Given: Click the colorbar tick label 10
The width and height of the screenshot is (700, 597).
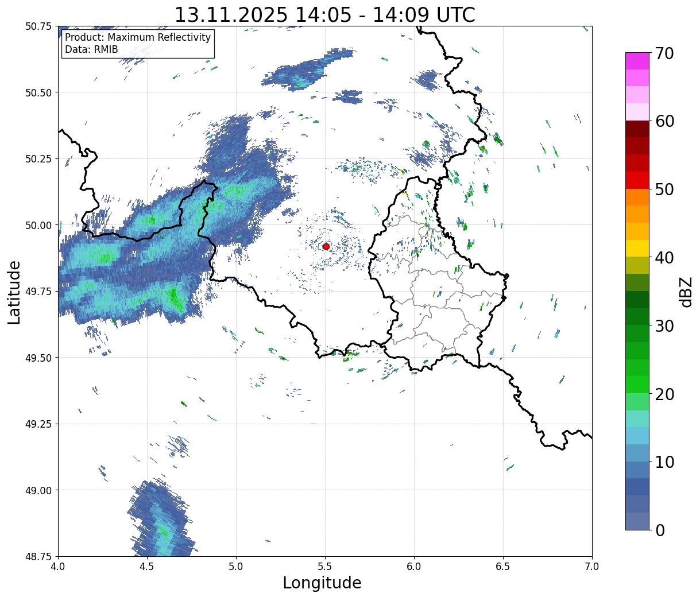Looking at the screenshot, I should point(664,462).
